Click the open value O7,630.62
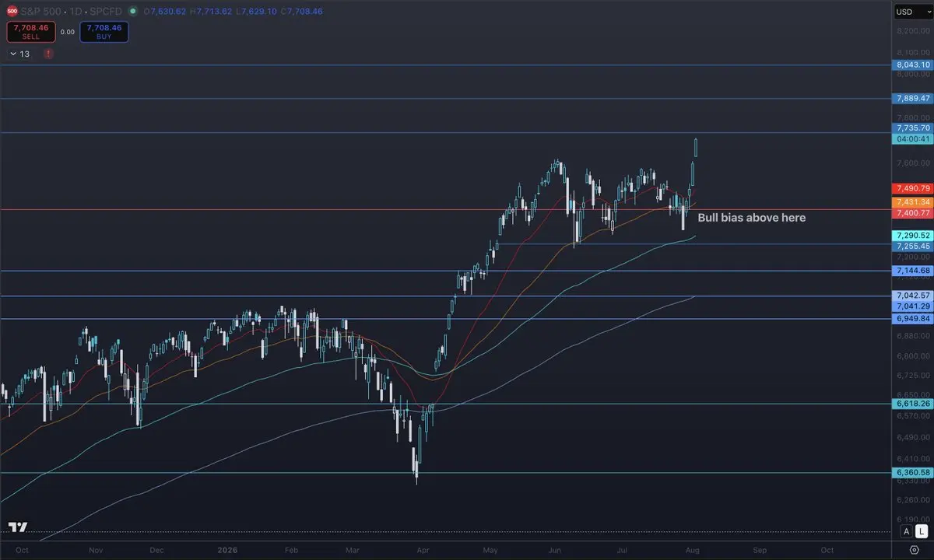The width and height of the screenshot is (934, 560). point(164,12)
